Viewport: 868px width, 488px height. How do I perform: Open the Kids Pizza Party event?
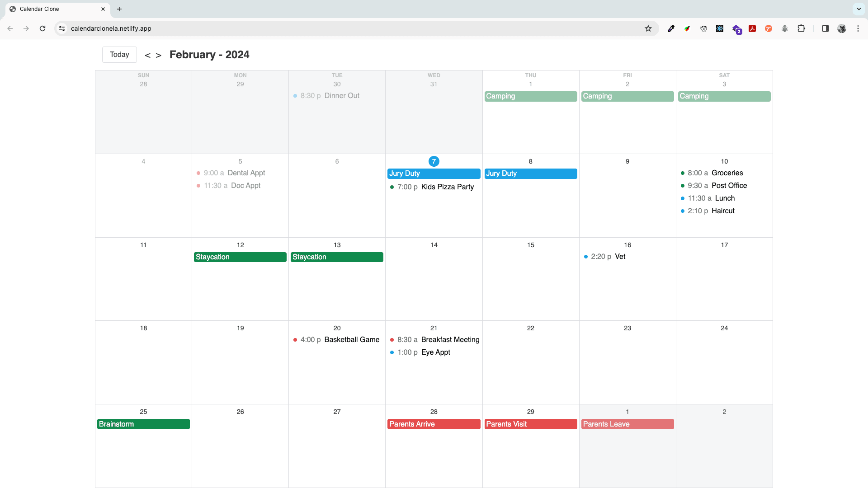point(447,187)
